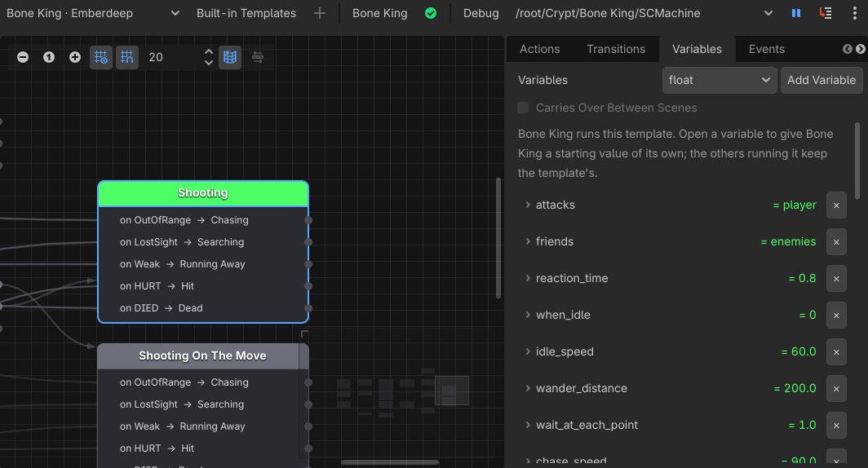The width and height of the screenshot is (868, 468).
Task: Decrease the grid spacing value
Action: click(209, 63)
